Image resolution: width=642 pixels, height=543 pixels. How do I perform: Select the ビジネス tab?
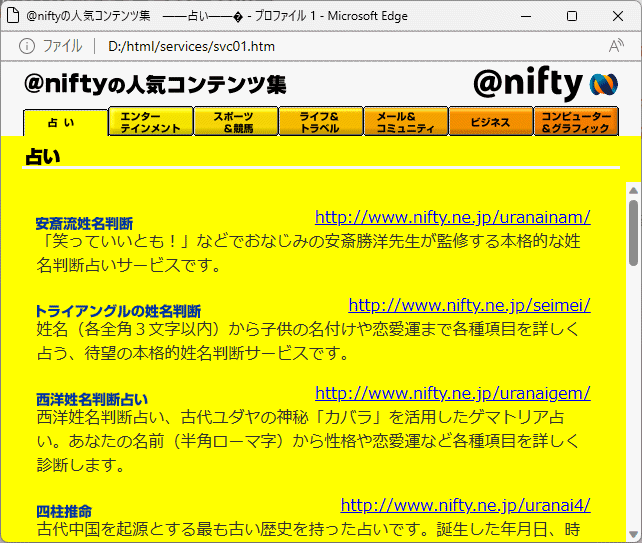(491, 122)
